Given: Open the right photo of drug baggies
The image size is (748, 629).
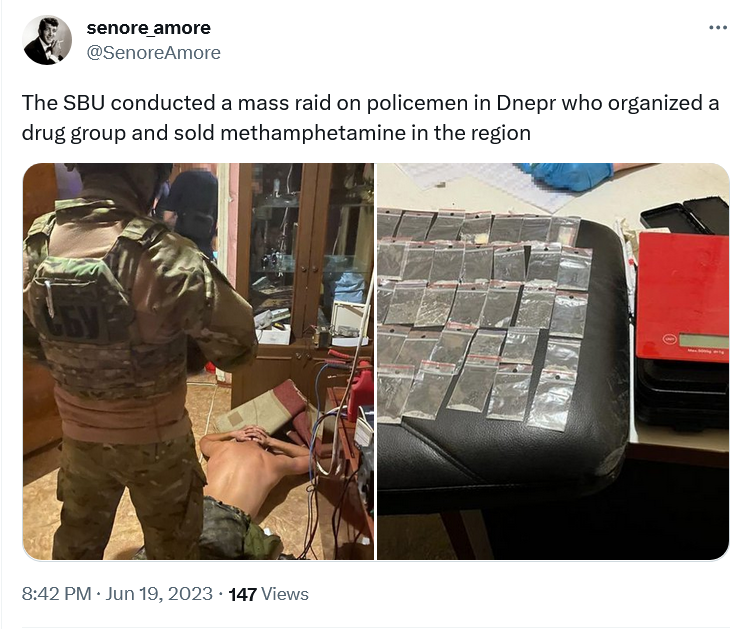Looking at the screenshot, I should (553, 361).
